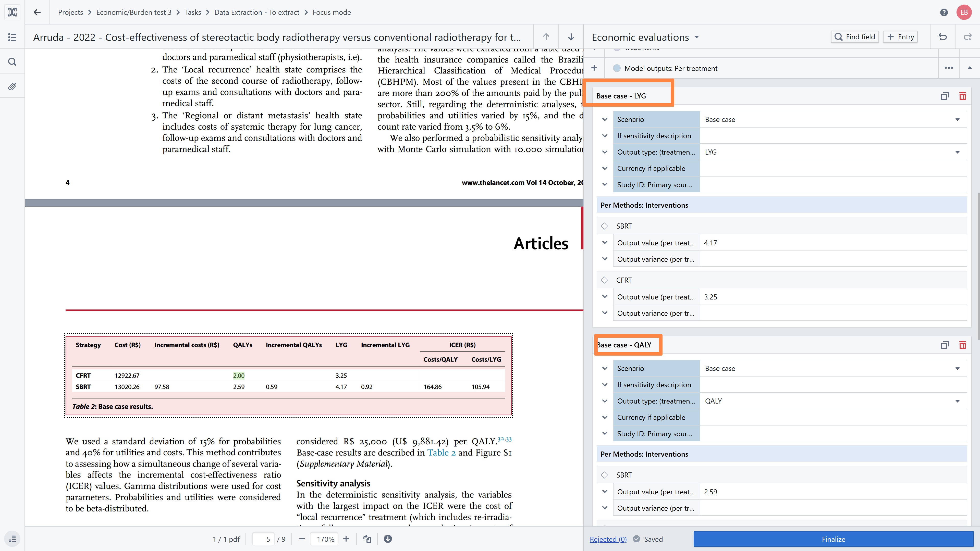Duplicate the Base case - QALY entry
Screen dimensions: 980x551
(945, 345)
